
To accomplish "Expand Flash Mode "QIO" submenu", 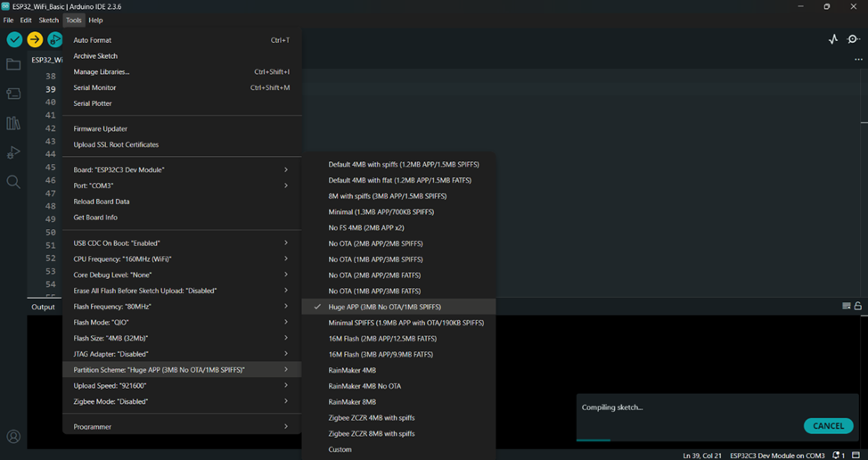I will 182,322.
